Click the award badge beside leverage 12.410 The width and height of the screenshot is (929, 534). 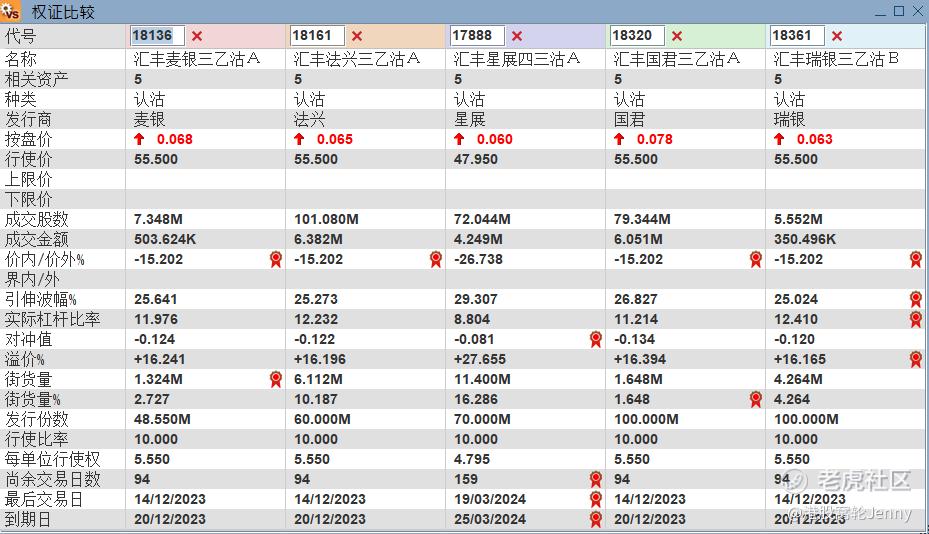point(915,319)
